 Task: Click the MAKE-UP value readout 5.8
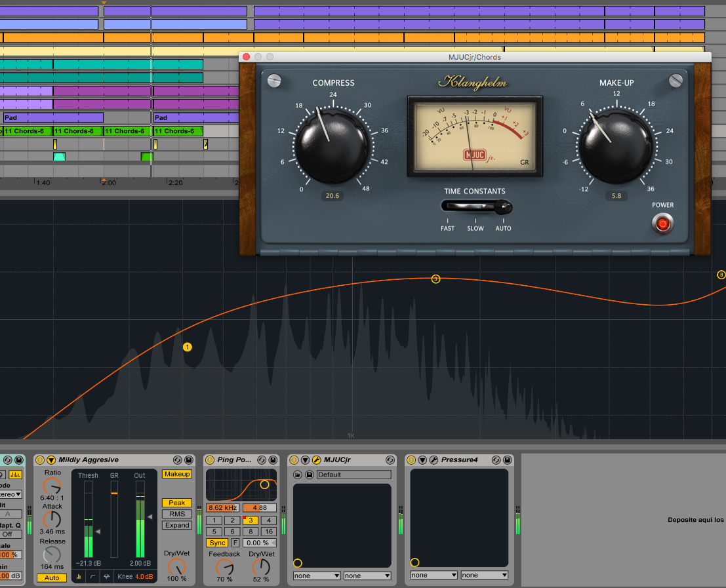(616, 196)
